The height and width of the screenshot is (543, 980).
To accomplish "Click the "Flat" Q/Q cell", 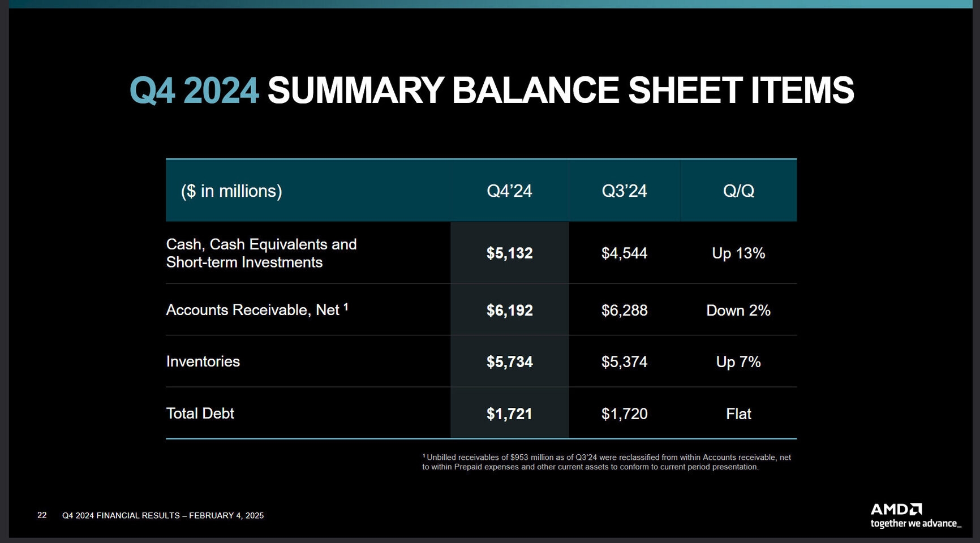I will [x=738, y=413].
